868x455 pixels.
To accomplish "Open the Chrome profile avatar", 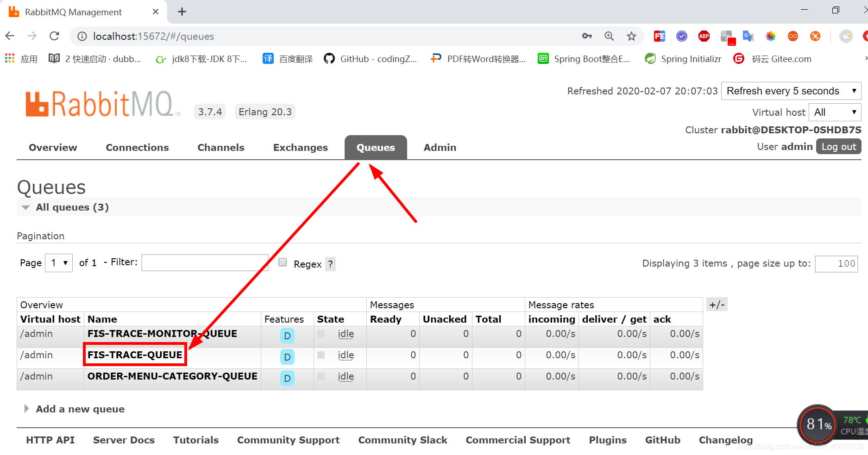I will pyautogui.click(x=846, y=36).
